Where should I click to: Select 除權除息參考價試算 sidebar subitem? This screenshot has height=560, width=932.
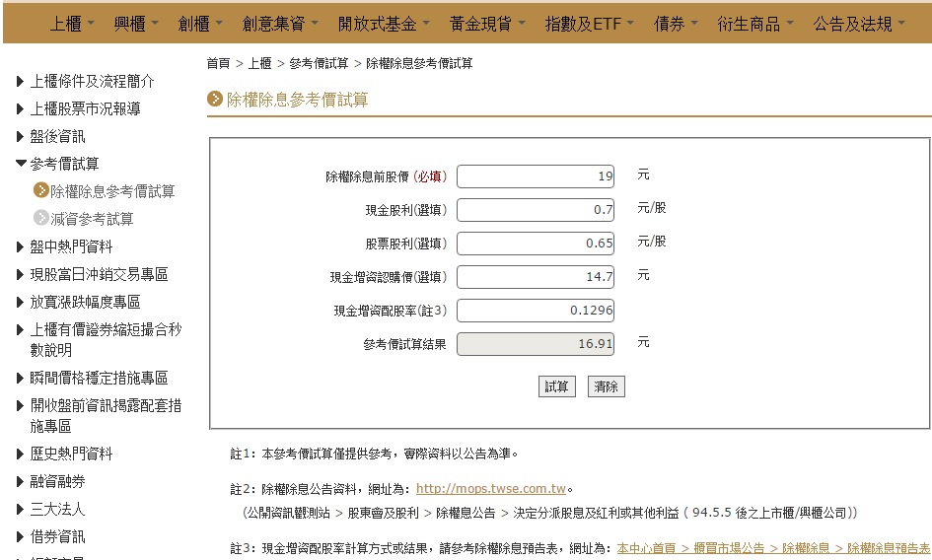pos(105,191)
